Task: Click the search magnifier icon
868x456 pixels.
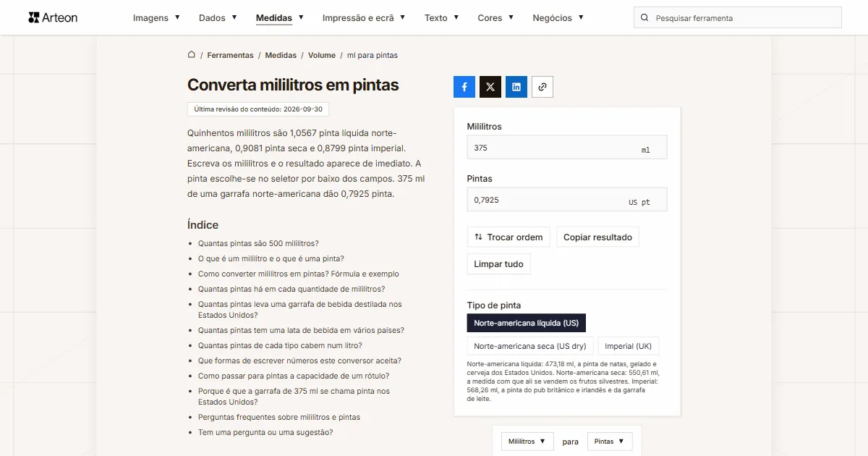Action: [645, 17]
